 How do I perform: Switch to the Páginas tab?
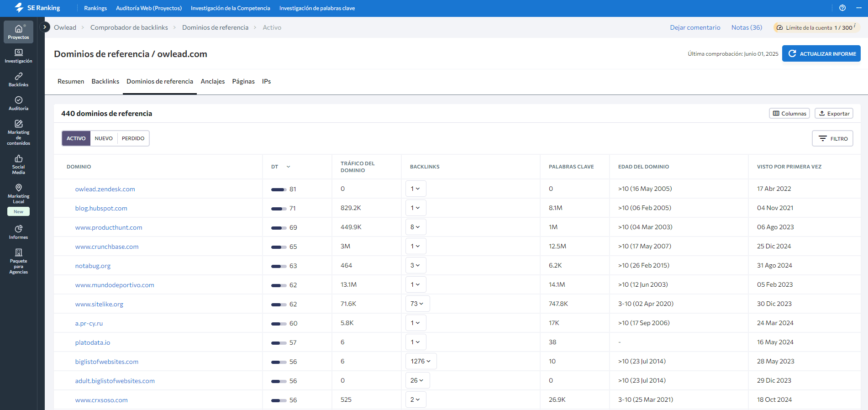(x=243, y=81)
